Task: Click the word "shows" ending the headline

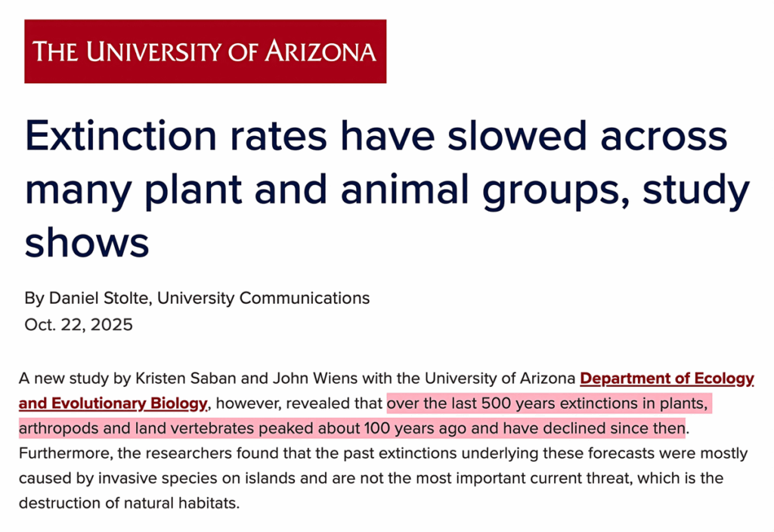Action: click(x=87, y=243)
